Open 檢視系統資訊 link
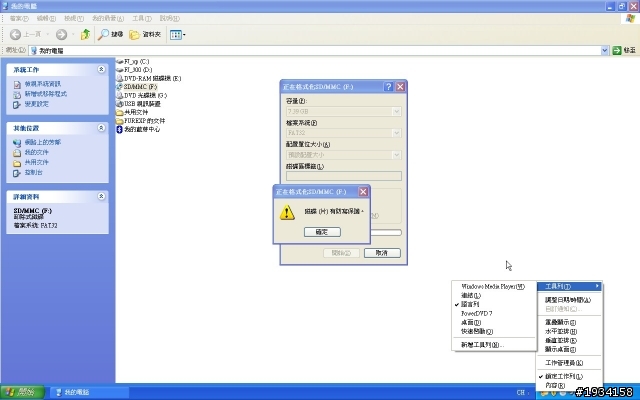640x400 pixels. 42,84
